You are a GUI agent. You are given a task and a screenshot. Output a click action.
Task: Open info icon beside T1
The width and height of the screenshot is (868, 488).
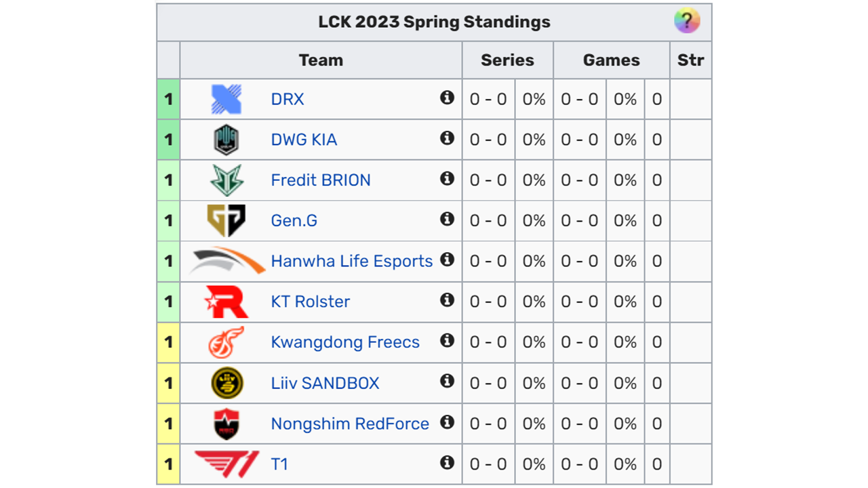coord(447,463)
